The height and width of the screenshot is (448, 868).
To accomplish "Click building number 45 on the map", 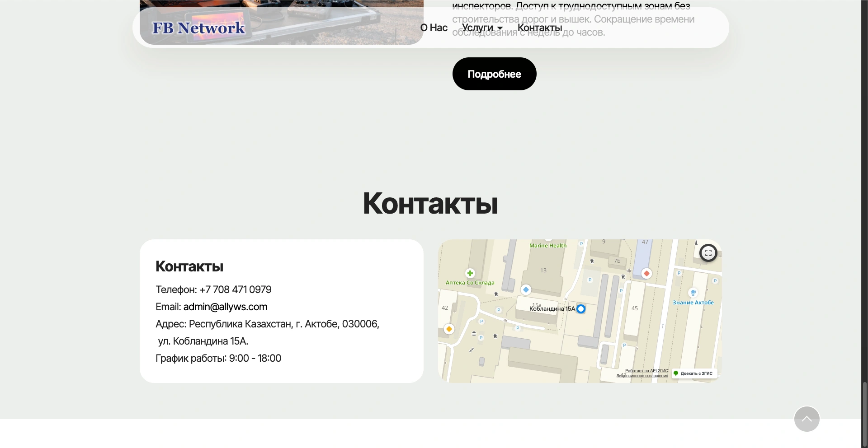I will point(635,308).
